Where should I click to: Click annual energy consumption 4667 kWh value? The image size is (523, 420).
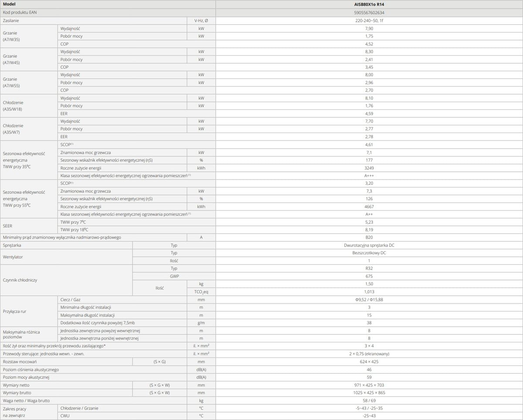click(x=369, y=206)
